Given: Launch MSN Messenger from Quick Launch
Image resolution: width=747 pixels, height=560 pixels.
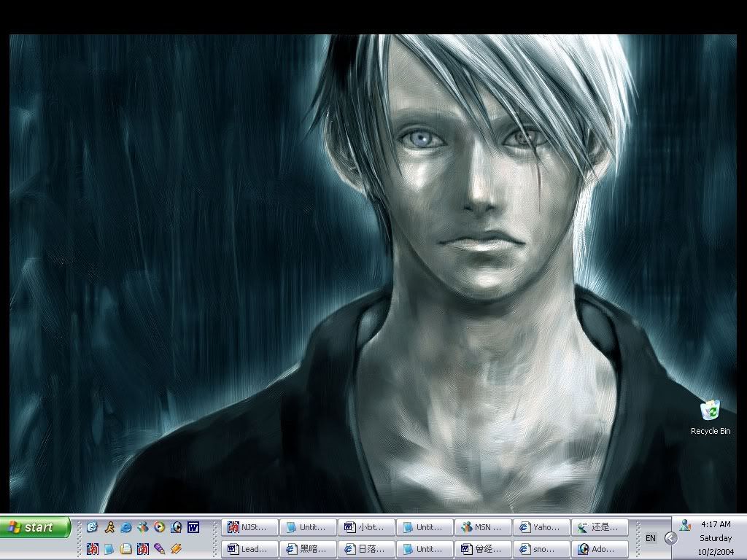Looking at the screenshot, I should coord(143,527).
